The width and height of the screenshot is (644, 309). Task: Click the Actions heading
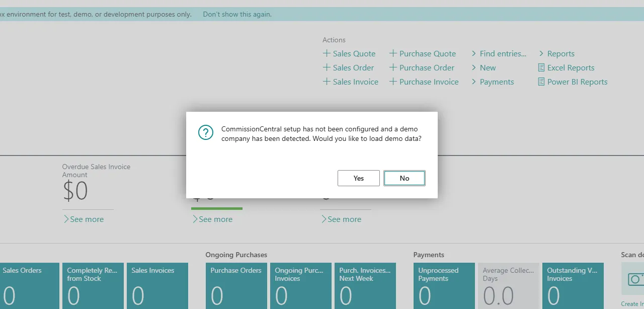point(334,40)
